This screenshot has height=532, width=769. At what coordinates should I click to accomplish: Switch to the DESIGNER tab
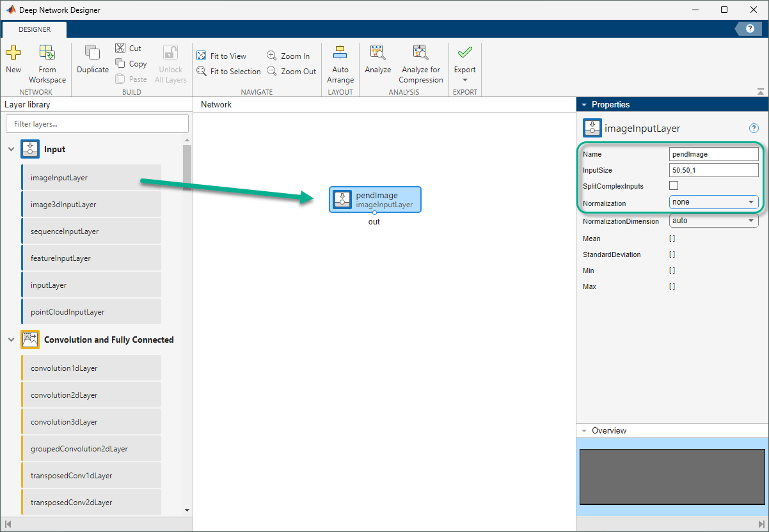pos(35,29)
